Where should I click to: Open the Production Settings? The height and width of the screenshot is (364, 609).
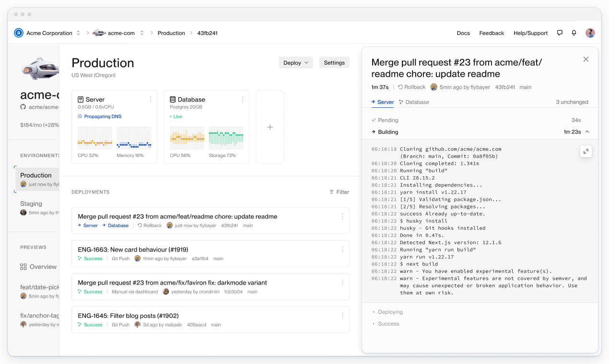(x=334, y=63)
